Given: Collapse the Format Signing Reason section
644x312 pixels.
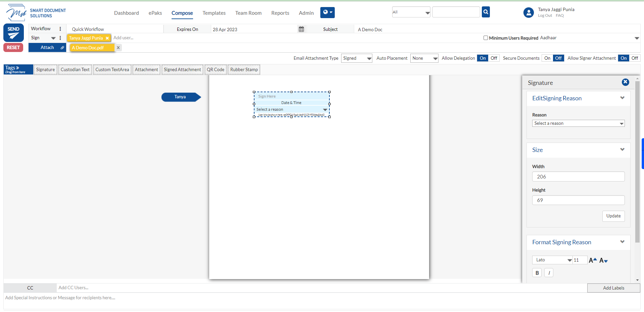Looking at the screenshot, I should point(622,242).
